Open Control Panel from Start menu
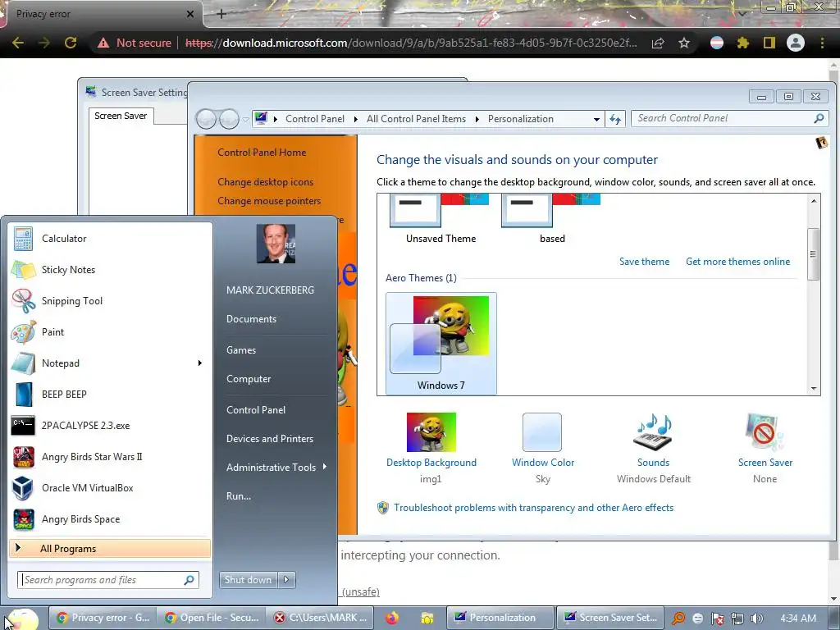840x630 pixels. tap(256, 410)
